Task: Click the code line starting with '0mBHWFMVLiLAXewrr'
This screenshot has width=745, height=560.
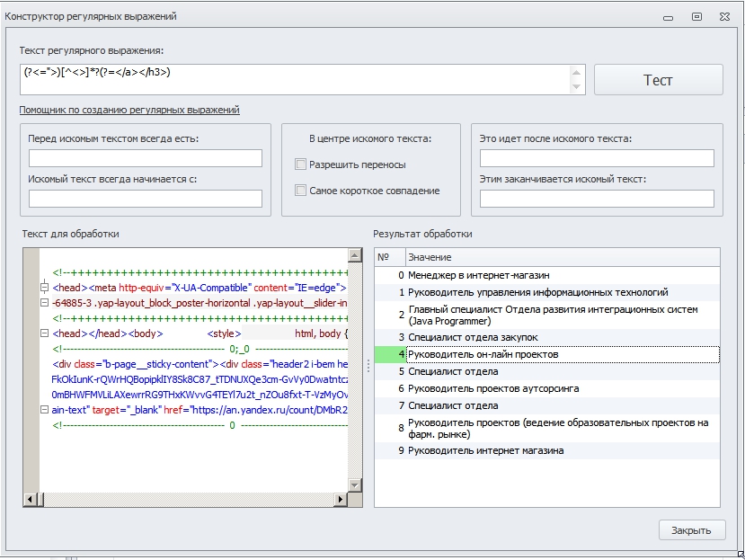Action: coord(200,395)
